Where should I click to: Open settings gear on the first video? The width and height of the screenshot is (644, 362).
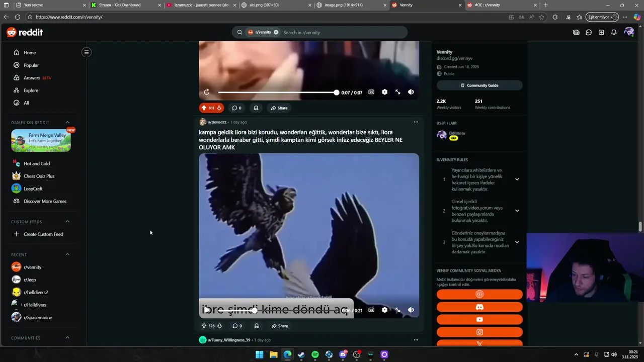coord(385,92)
